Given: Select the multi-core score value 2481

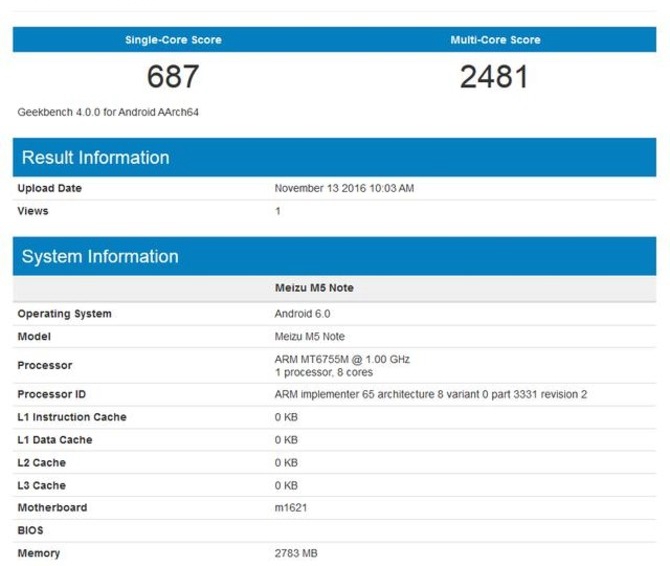Looking at the screenshot, I should tap(494, 77).
